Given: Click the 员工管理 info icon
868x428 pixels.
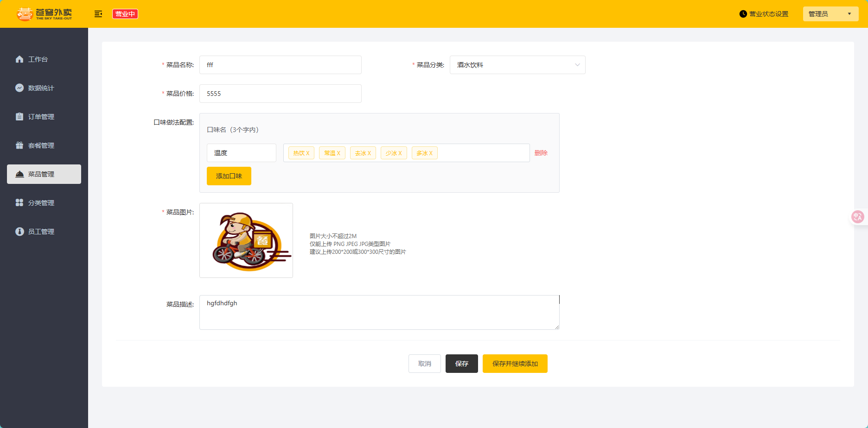Looking at the screenshot, I should click(19, 232).
